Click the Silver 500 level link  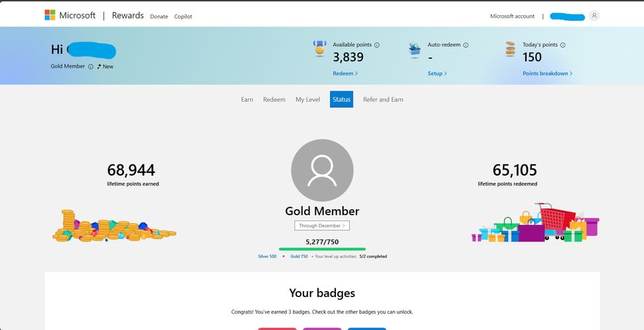pos(267,257)
